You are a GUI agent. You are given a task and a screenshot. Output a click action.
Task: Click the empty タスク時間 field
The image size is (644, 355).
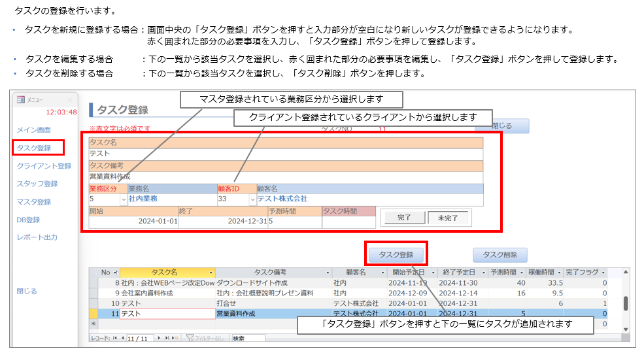click(x=348, y=222)
